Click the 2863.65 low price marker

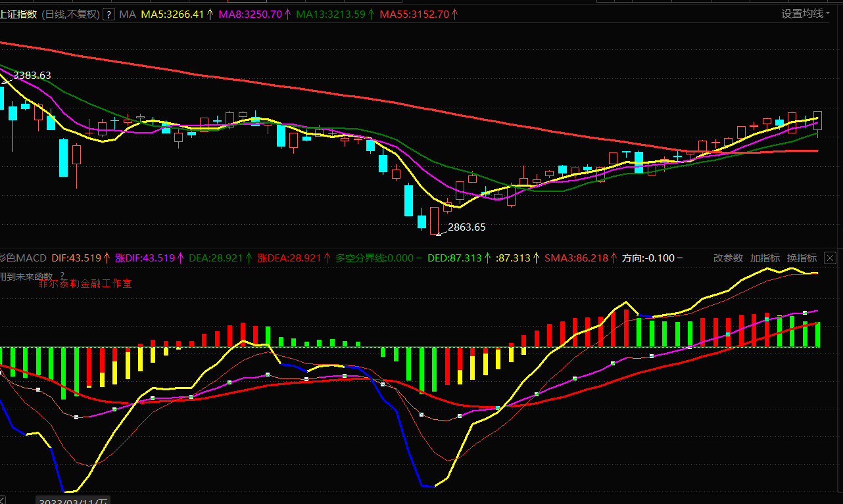point(466,227)
